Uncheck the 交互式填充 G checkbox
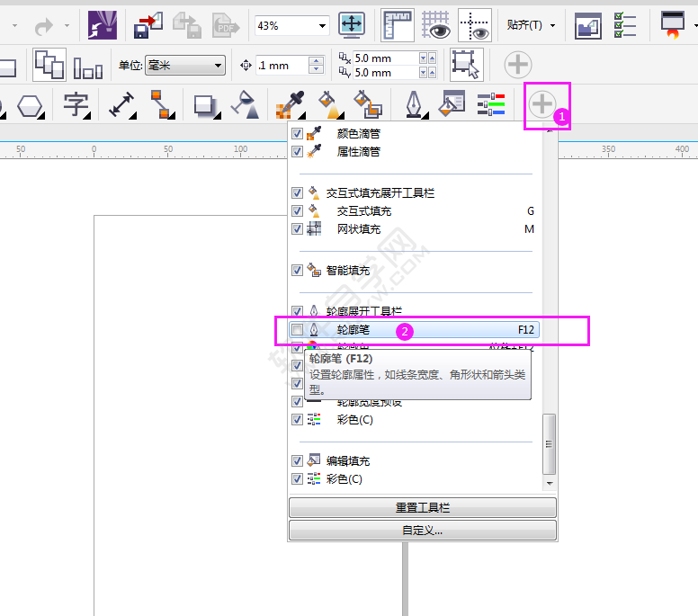Screen dimensions: 698x616 coord(298,210)
